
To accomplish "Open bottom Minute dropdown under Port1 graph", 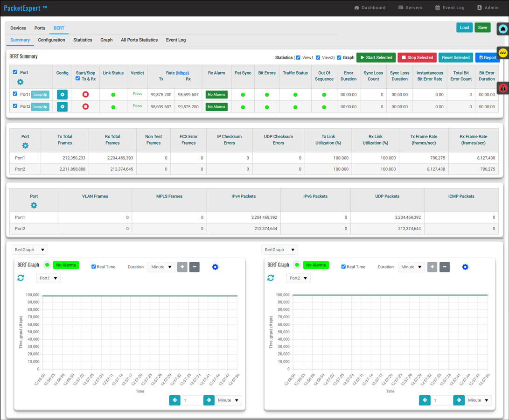I will pyautogui.click(x=228, y=400).
